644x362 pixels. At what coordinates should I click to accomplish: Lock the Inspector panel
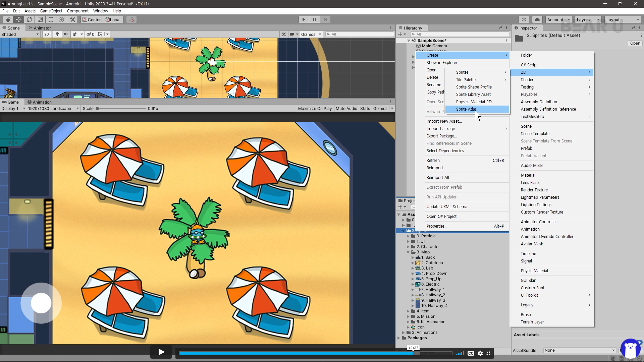click(x=634, y=28)
